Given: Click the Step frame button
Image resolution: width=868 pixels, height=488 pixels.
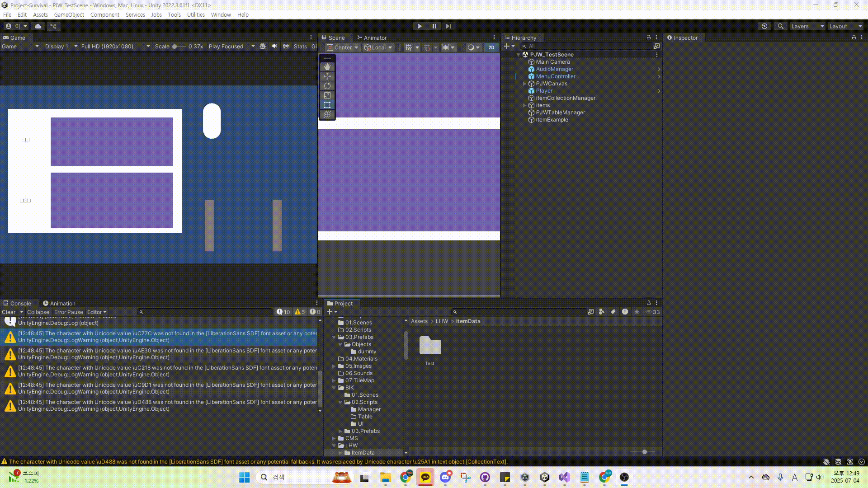Looking at the screenshot, I should pyautogui.click(x=448, y=26).
